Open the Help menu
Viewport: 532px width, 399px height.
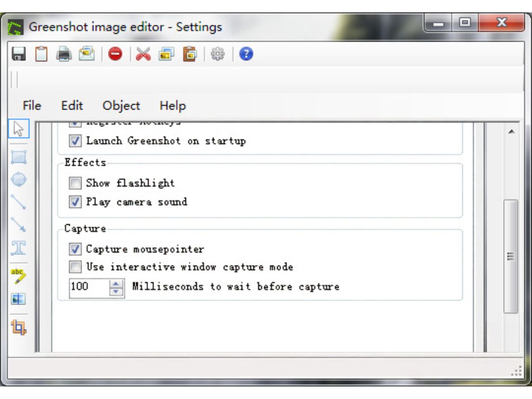pyautogui.click(x=172, y=106)
